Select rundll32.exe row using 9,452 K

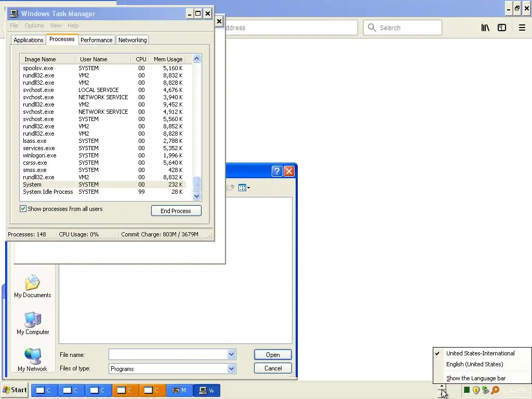[x=103, y=104]
